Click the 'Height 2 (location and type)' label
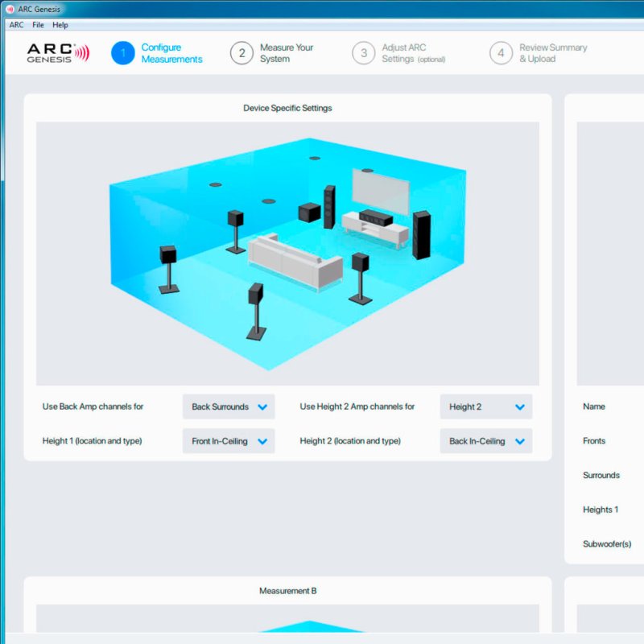The height and width of the screenshot is (644, 644). click(x=350, y=441)
